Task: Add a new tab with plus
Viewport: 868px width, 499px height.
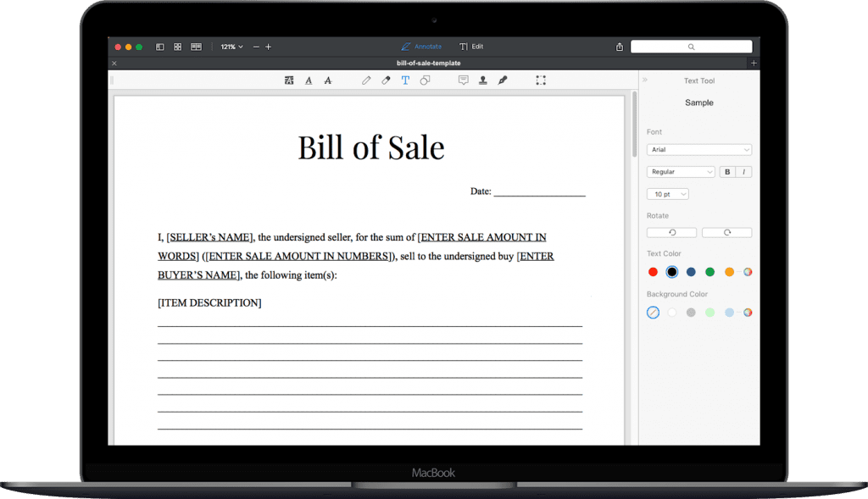Action: tap(754, 63)
